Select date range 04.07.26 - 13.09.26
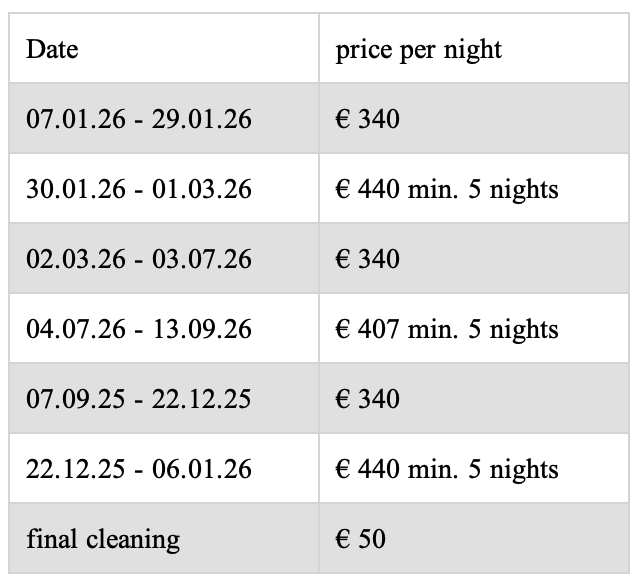The width and height of the screenshot is (642, 586). 139,329
